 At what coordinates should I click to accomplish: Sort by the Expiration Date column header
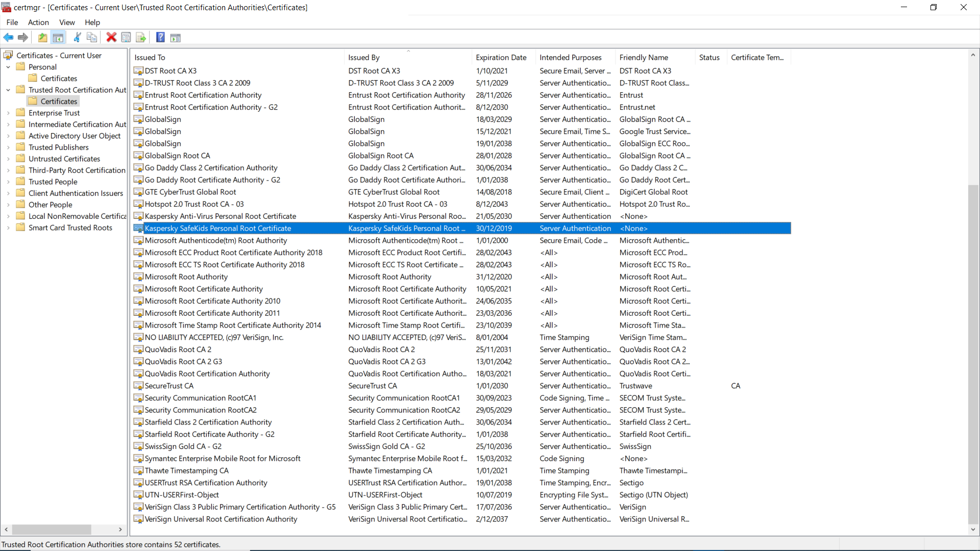pyautogui.click(x=503, y=58)
